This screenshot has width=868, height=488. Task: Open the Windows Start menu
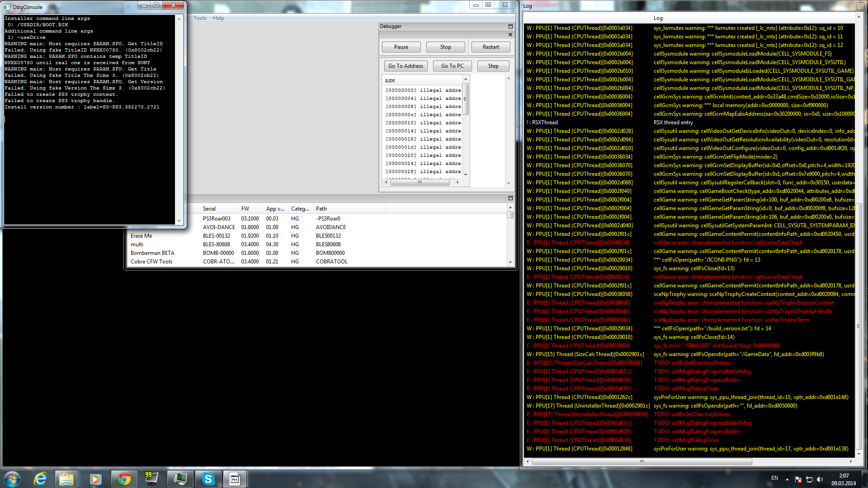(x=12, y=479)
